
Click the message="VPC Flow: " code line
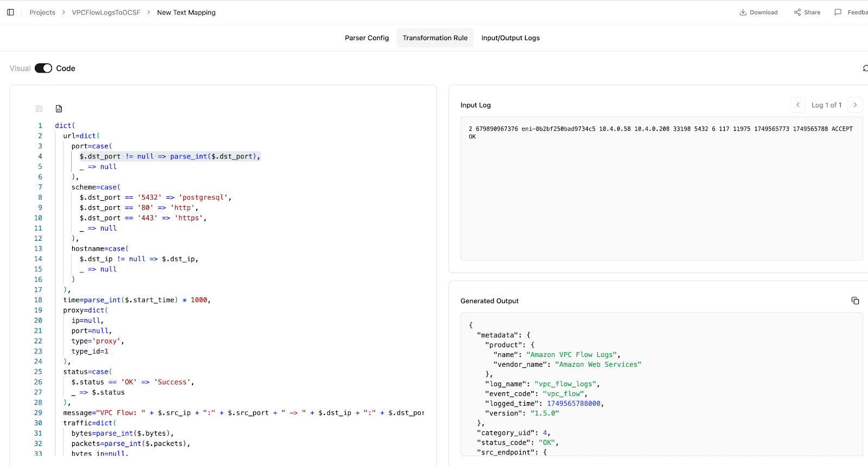[x=244, y=413]
